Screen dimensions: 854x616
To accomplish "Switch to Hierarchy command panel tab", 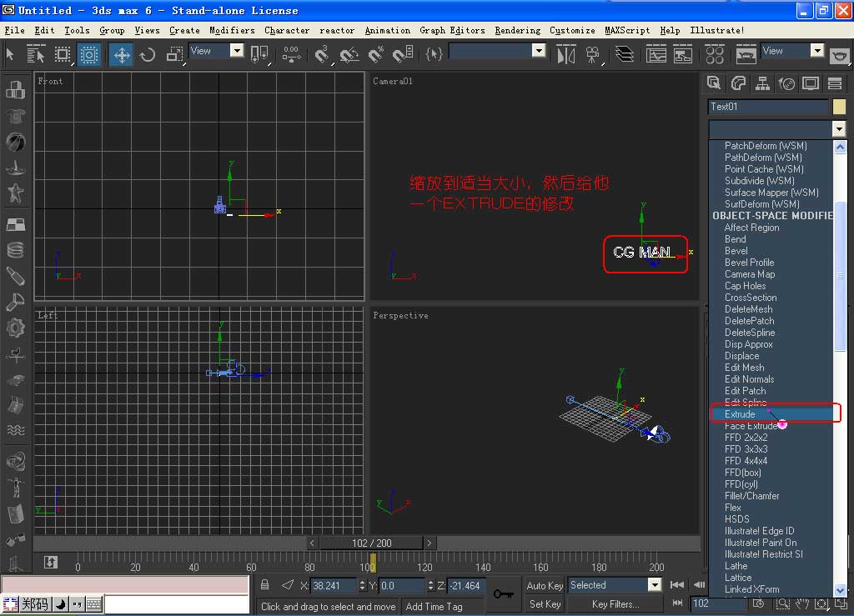I will coord(762,83).
